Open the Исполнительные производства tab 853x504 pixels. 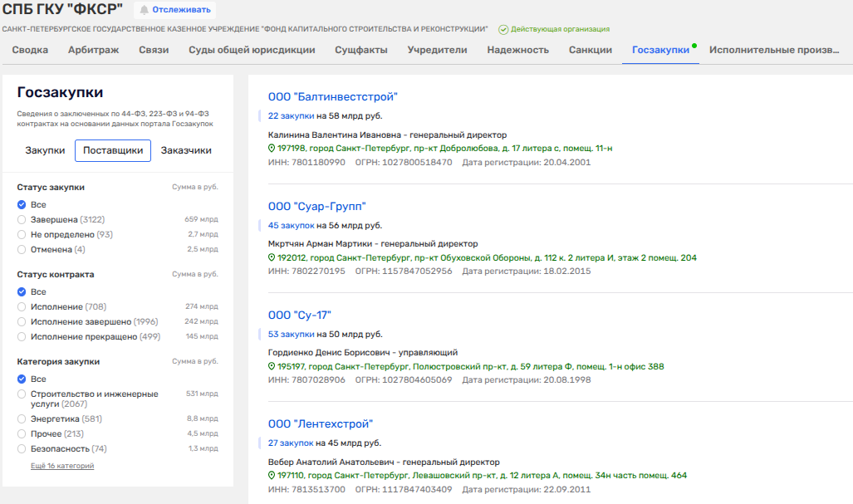[x=773, y=50]
